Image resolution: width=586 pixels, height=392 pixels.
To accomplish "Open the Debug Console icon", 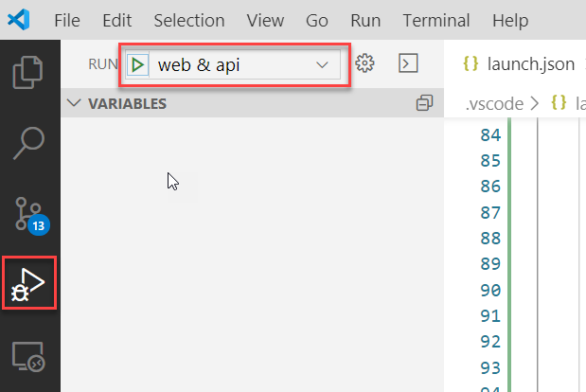I will [408, 63].
